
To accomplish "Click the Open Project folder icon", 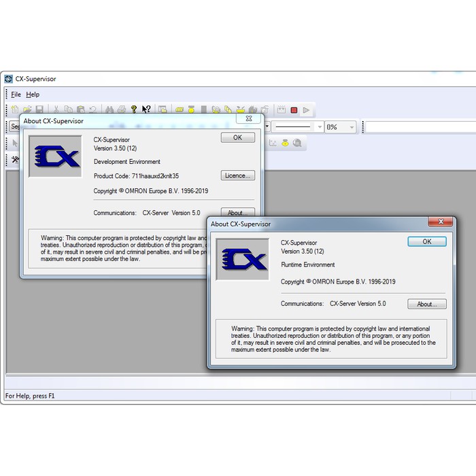I will click(27, 109).
